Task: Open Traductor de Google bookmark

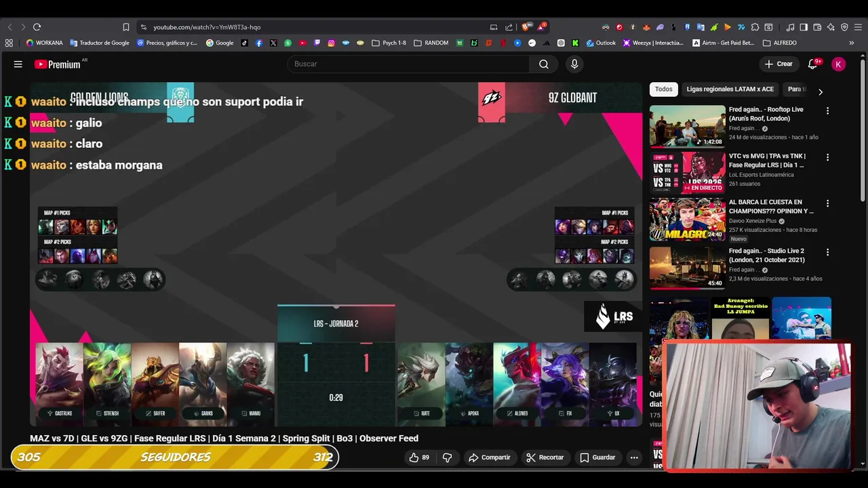Action: pos(99,43)
